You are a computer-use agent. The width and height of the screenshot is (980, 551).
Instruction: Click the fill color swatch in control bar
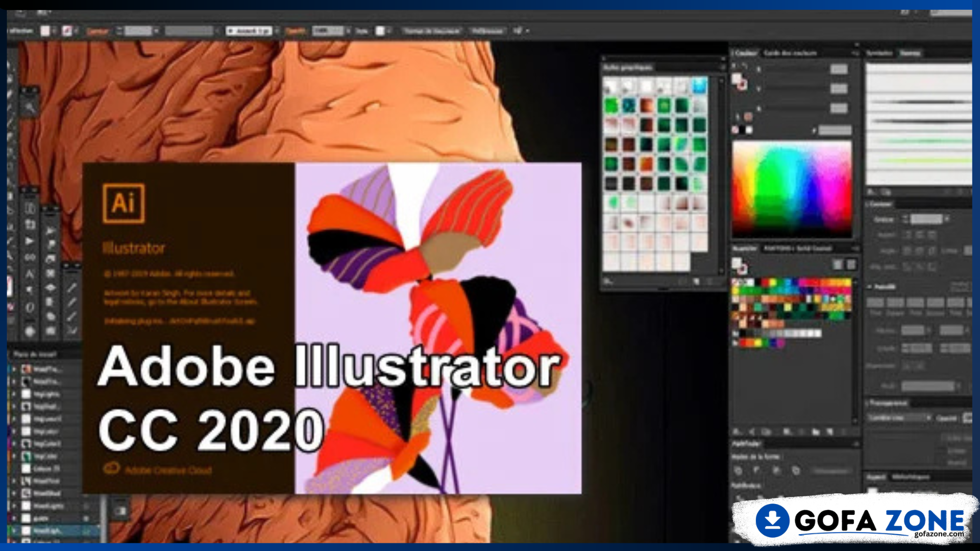pos(45,31)
